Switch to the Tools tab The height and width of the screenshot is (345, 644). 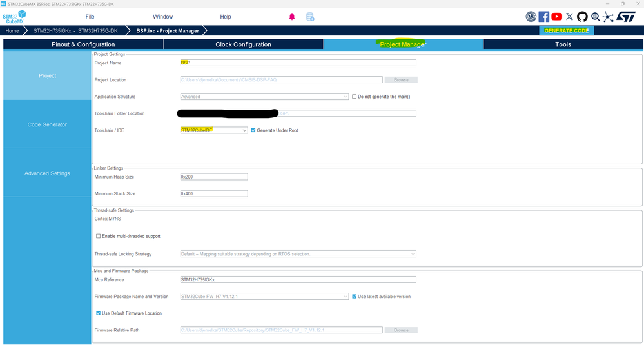(x=563, y=44)
